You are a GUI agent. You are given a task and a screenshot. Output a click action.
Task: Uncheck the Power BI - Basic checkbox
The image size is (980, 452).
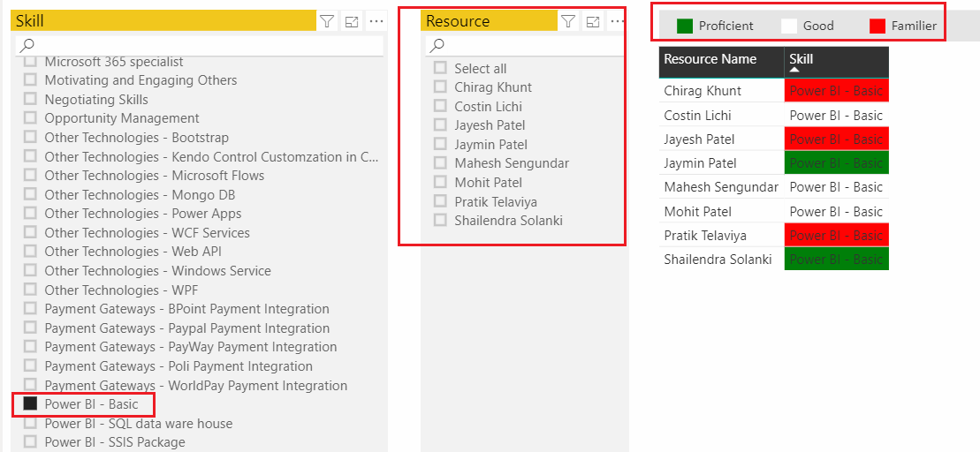click(x=30, y=404)
